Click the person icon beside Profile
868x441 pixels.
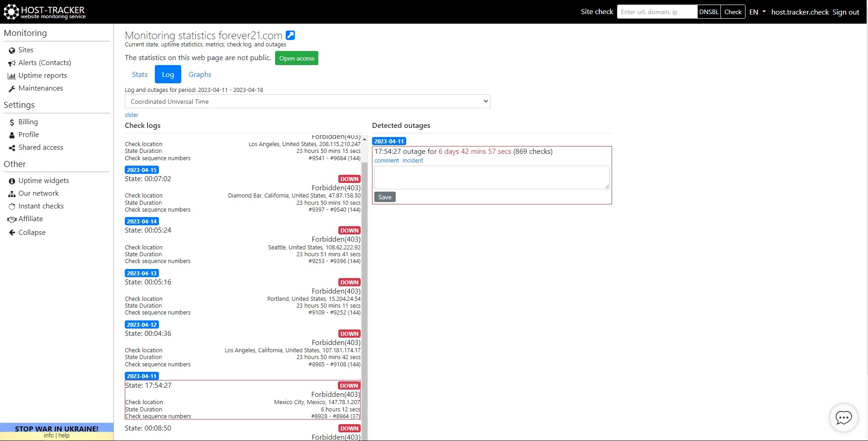pos(12,135)
